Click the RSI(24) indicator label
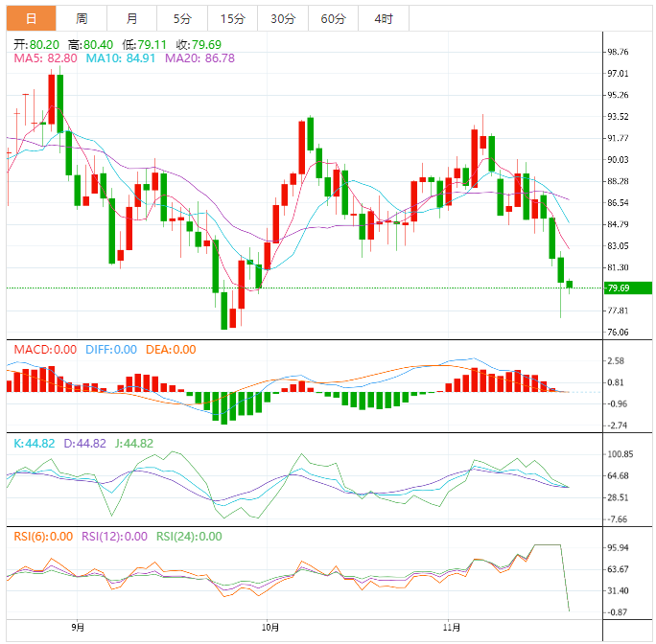Viewport: 656px width, 644px height. [x=188, y=537]
